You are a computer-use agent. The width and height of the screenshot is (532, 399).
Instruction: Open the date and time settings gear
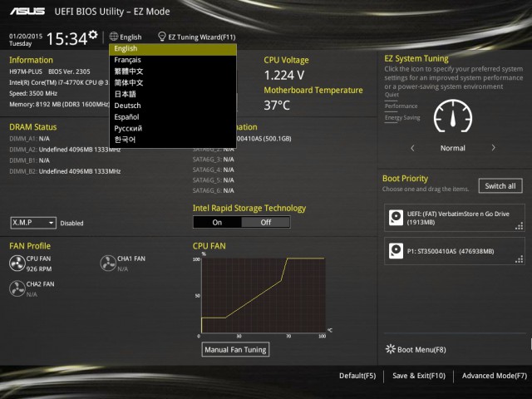point(93,35)
